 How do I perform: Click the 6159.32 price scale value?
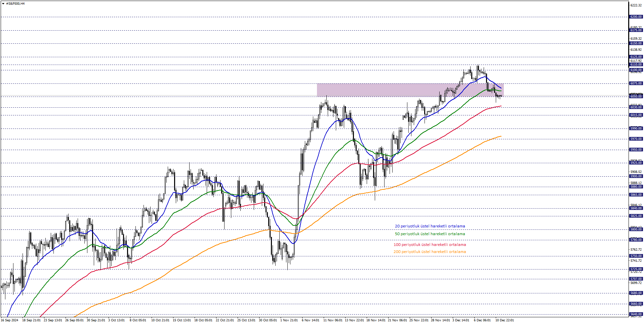(636, 39)
